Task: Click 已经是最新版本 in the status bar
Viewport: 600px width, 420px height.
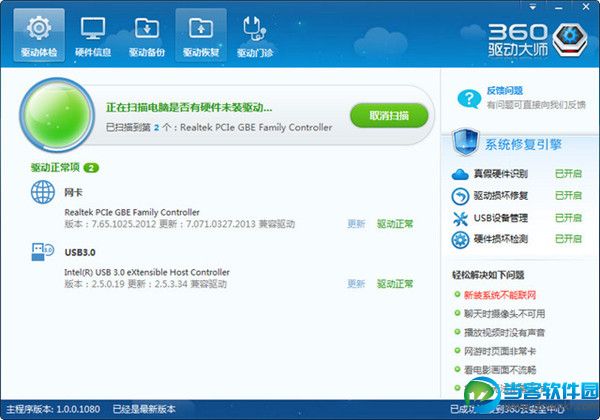Action: [144, 409]
